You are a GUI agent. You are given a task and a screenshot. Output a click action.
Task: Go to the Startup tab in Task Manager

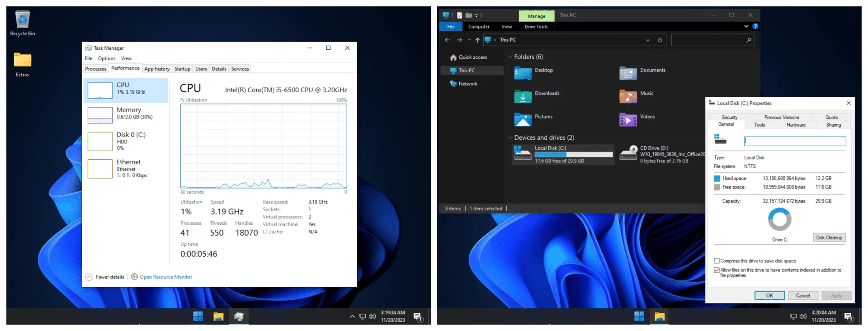coord(182,69)
